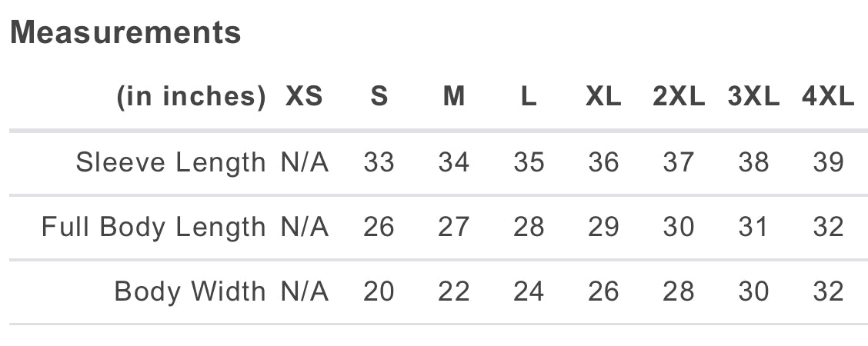
Task: Click the Measurements heading
Action: [125, 32]
